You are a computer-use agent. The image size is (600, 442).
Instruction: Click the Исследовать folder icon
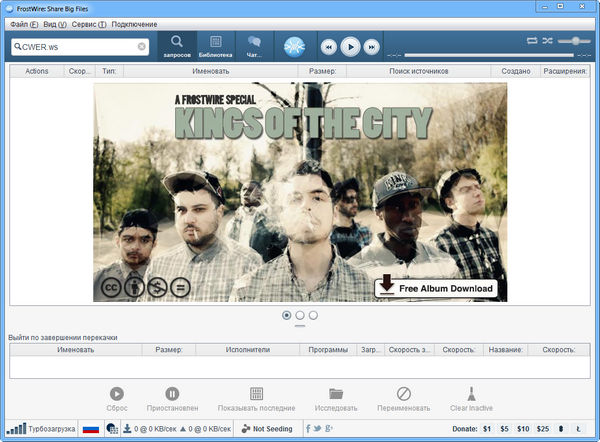pyautogui.click(x=336, y=395)
